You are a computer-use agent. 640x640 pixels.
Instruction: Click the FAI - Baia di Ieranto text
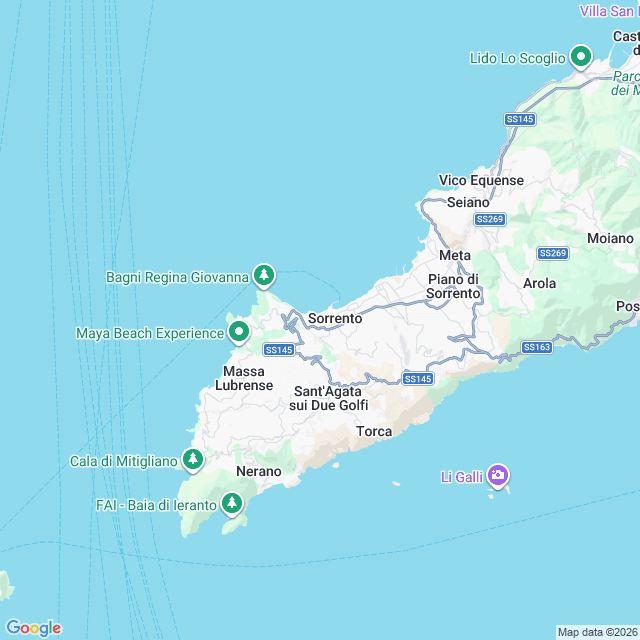click(156, 505)
